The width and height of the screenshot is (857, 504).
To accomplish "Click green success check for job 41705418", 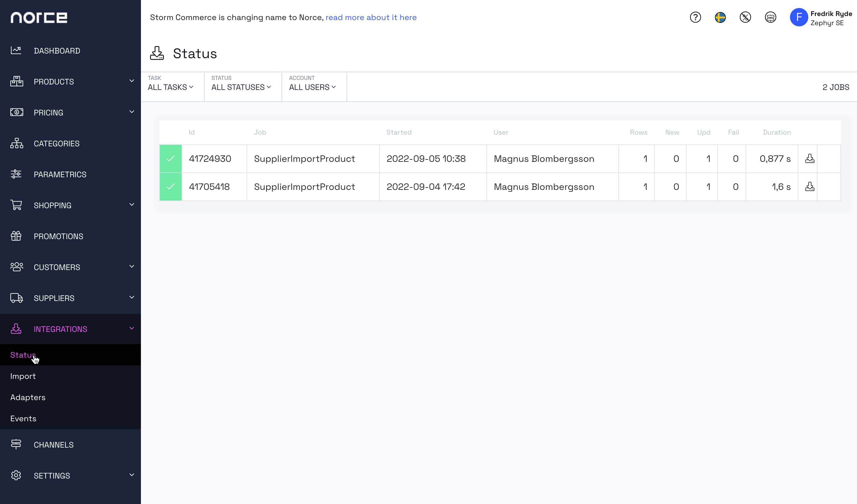I will pyautogui.click(x=170, y=186).
